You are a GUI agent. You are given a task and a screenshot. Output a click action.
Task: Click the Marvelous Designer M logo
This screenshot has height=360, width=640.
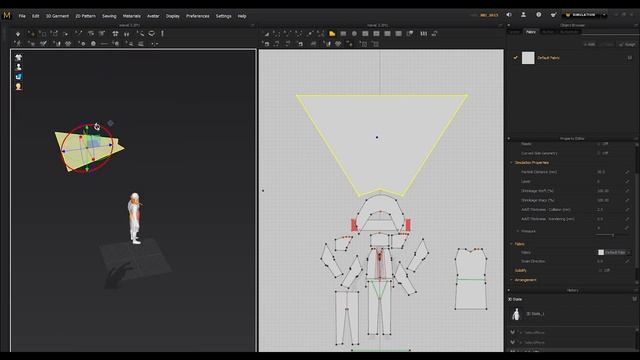[7, 16]
